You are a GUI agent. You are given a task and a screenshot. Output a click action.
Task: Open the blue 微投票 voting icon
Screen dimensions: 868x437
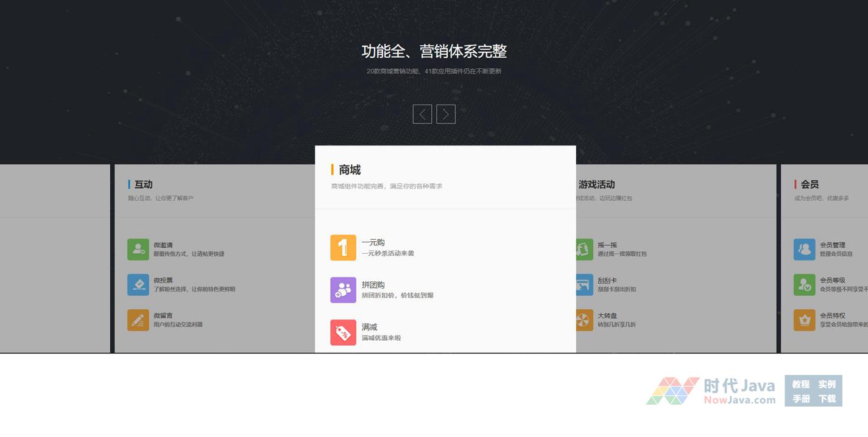pyautogui.click(x=138, y=285)
